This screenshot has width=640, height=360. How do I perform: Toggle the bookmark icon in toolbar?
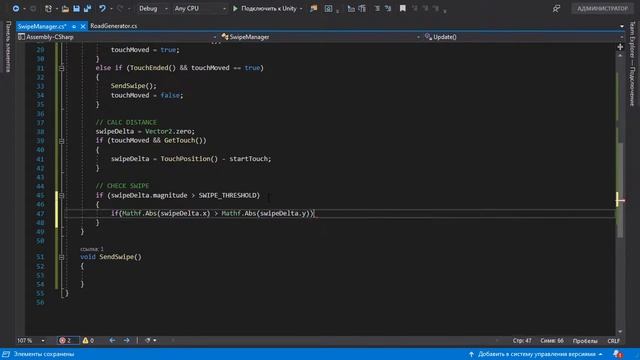pyautogui.click(x=403, y=8)
